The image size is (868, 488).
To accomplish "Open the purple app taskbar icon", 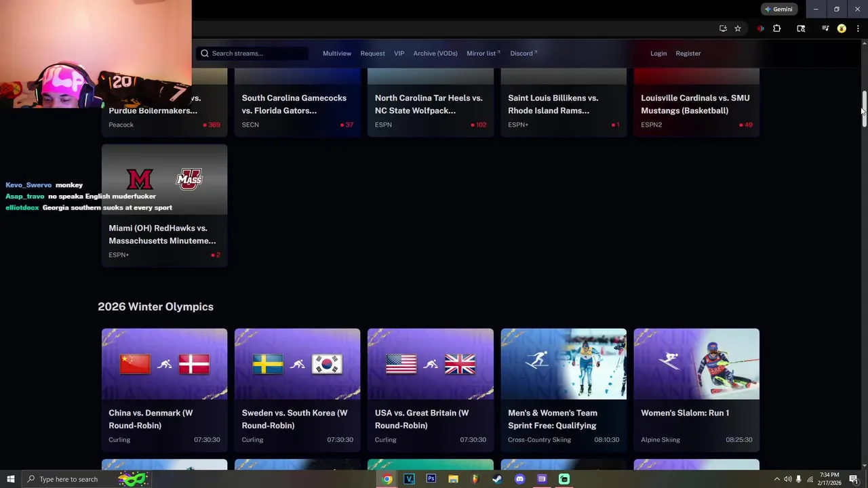I will (542, 479).
